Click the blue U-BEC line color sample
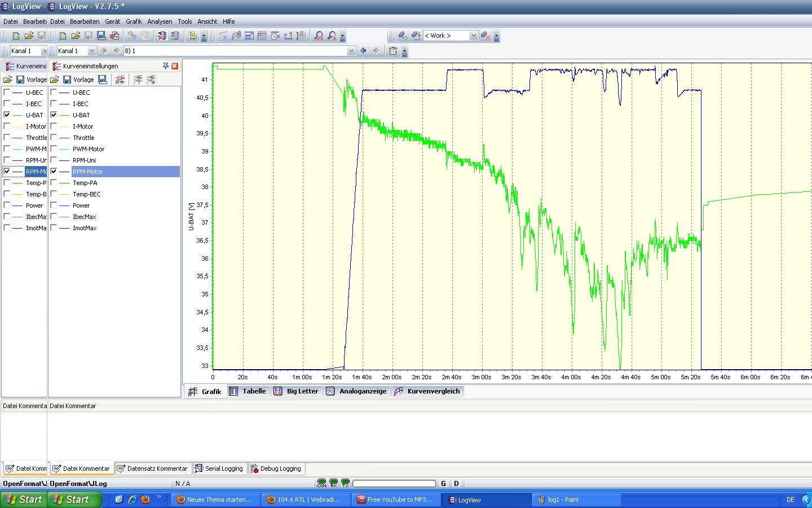Viewport: 812px width, 508px height. [64, 93]
